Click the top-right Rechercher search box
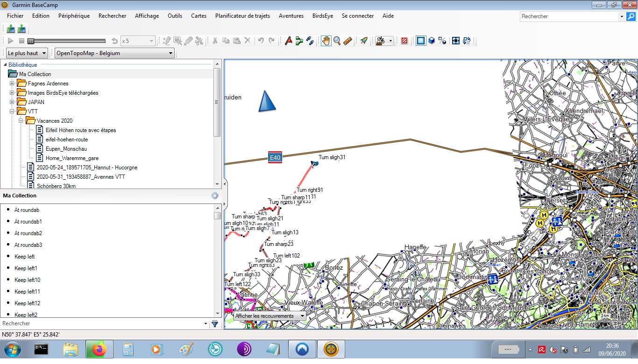The height and width of the screenshot is (364, 638). point(568,16)
